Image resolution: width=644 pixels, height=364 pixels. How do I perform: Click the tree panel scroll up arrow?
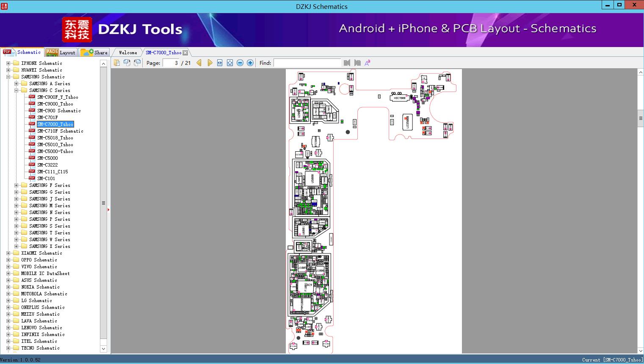pos(103,64)
